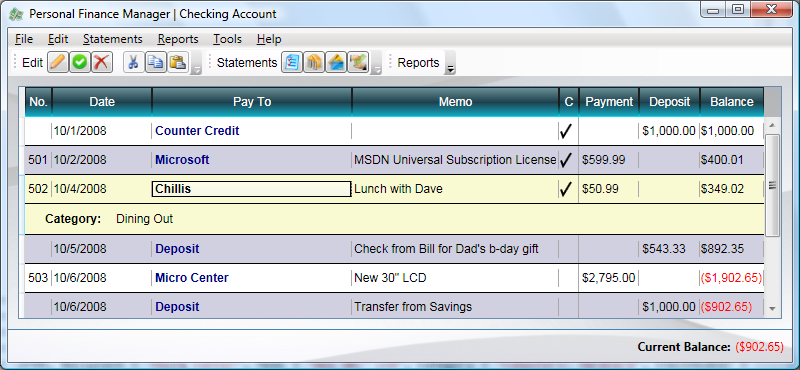Toggle cleared checkmark for Counter Credit row
This screenshot has height=370, width=800.
coord(565,131)
